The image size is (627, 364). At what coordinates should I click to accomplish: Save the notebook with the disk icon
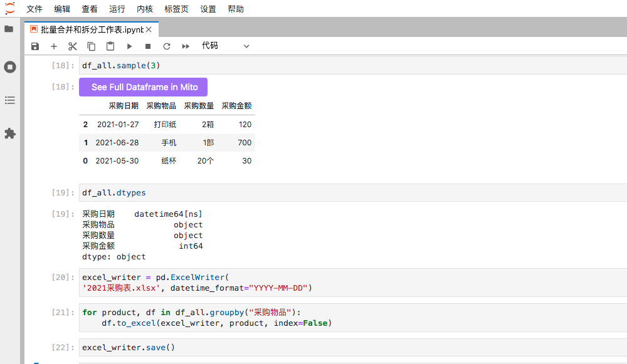35,46
